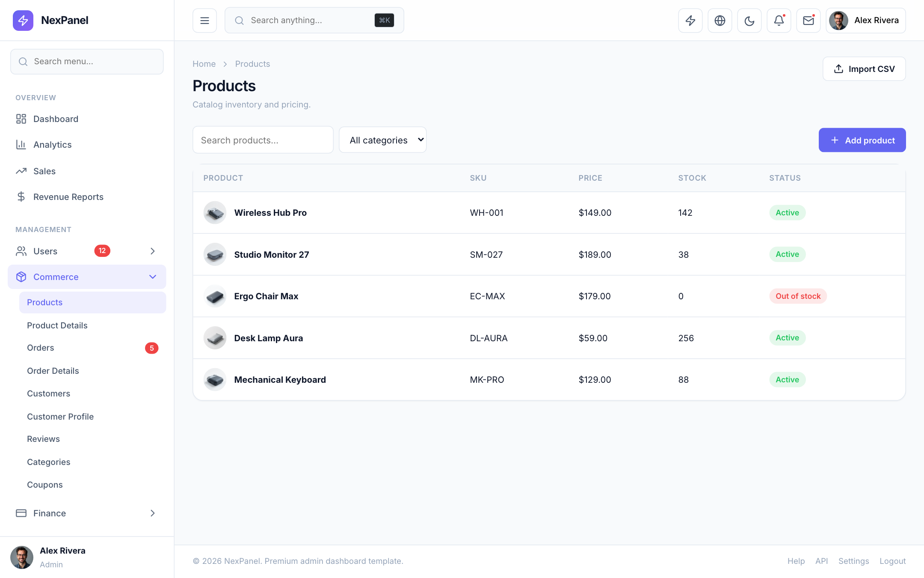Toggle dark mode with the moon icon
The height and width of the screenshot is (578, 924).
(x=749, y=20)
